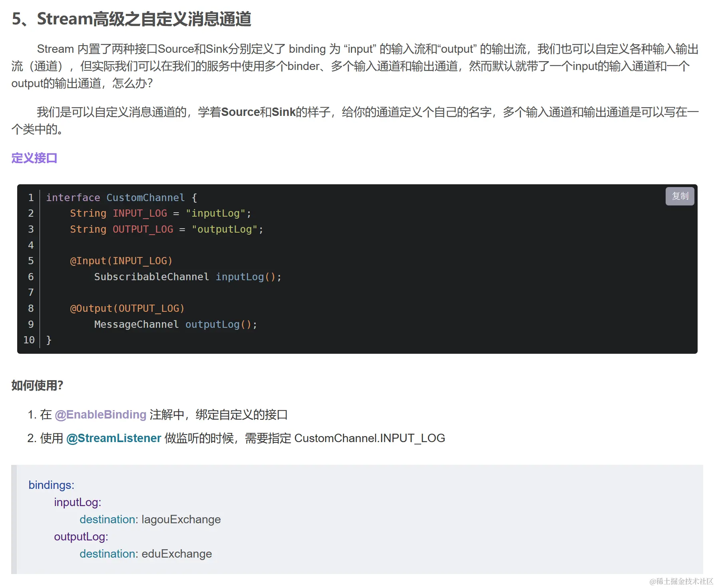Click the heading 5、Stream高级之自定义消息通道
The image size is (716, 588).
click(131, 19)
